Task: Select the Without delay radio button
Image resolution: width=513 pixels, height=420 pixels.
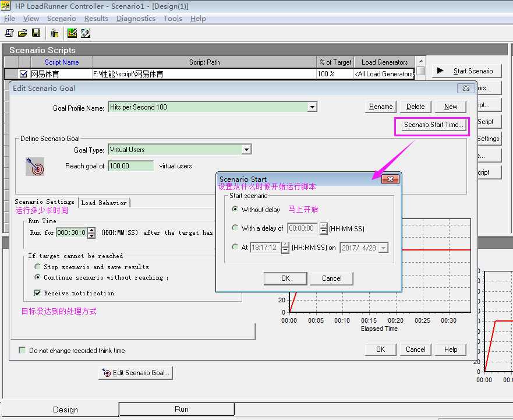Action: click(235, 209)
